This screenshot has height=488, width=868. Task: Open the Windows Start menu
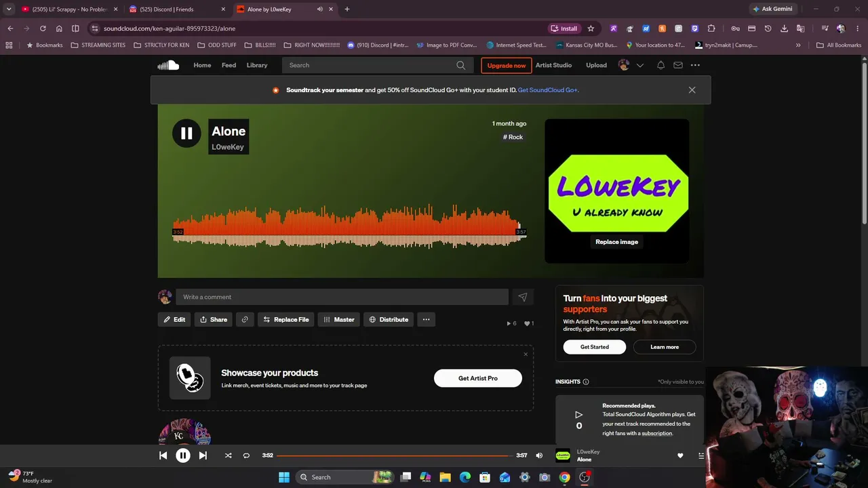pos(284,477)
